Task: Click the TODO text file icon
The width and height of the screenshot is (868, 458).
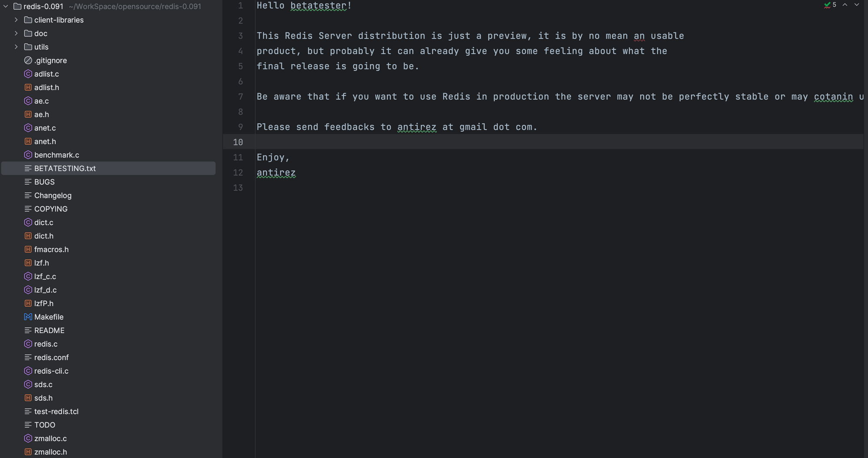Action: point(28,425)
